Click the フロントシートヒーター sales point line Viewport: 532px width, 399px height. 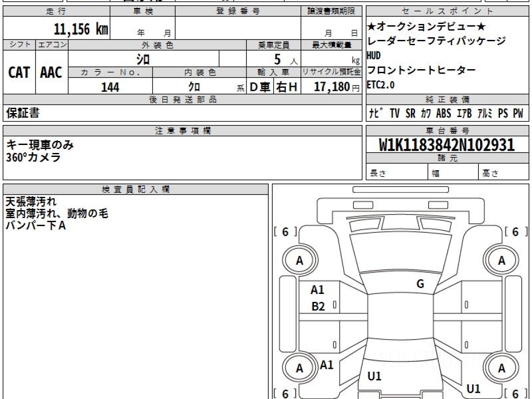421,70
